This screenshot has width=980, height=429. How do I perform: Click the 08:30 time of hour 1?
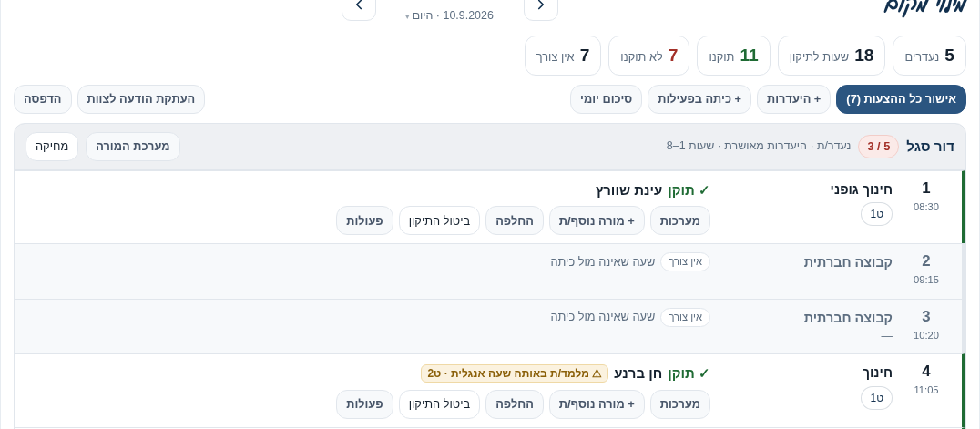925,207
